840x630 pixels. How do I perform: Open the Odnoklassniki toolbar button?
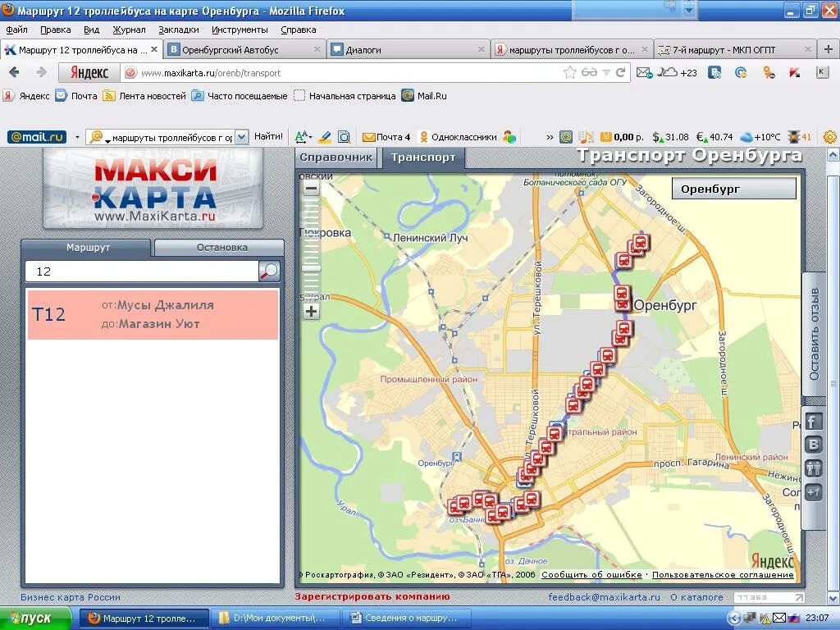click(x=458, y=137)
